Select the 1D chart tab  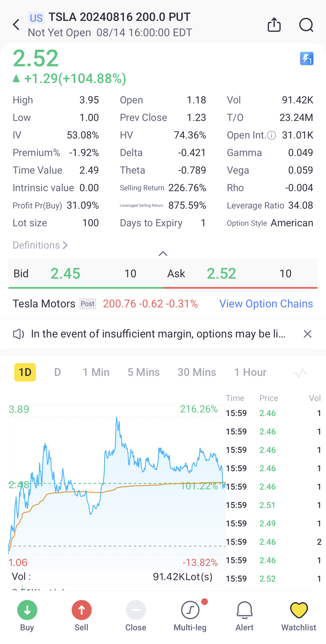[x=25, y=372]
